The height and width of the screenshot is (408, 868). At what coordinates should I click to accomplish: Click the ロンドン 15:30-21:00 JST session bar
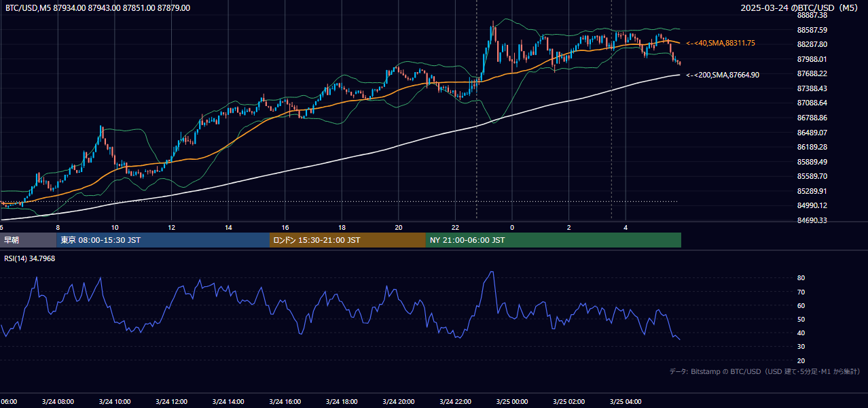click(348, 240)
